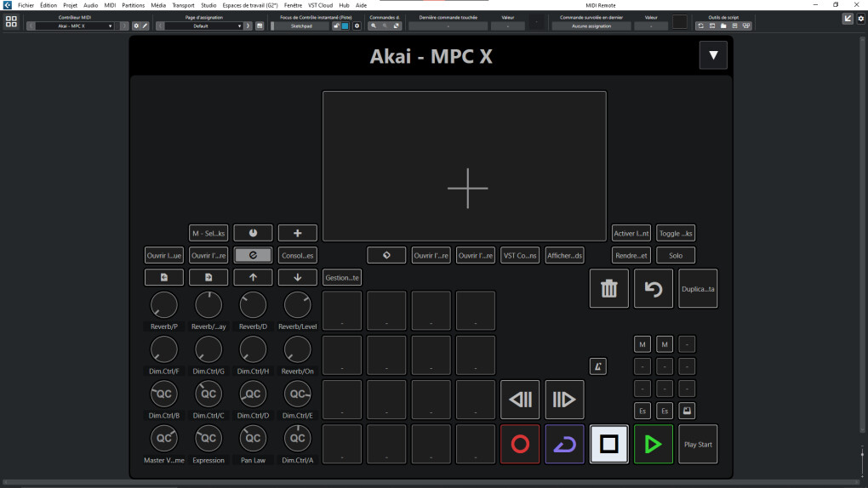Screen dimensions: 868x488
Task: Open the Contrôleur MIDI Akai - MPC X dropdown
Action: pyautogui.click(x=75, y=26)
